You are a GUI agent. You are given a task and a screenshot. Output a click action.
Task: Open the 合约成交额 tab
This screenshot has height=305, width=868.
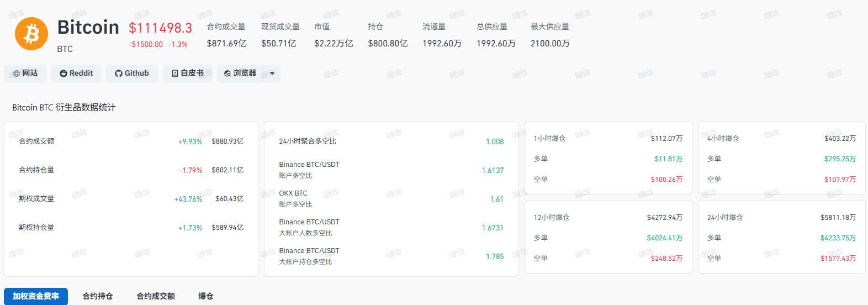[156, 296]
